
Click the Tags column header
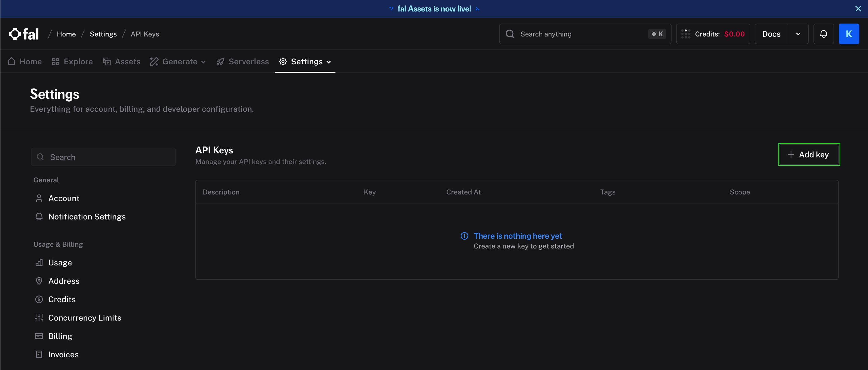[x=607, y=192]
